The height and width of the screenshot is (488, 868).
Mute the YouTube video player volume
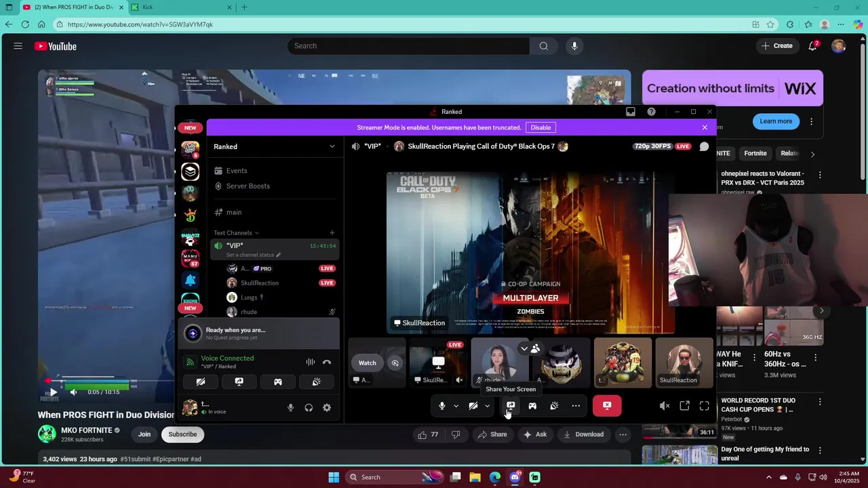click(x=73, y=392)
